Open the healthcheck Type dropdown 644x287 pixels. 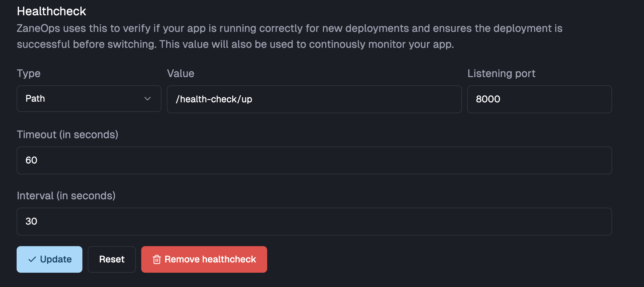tap(89, 99)
